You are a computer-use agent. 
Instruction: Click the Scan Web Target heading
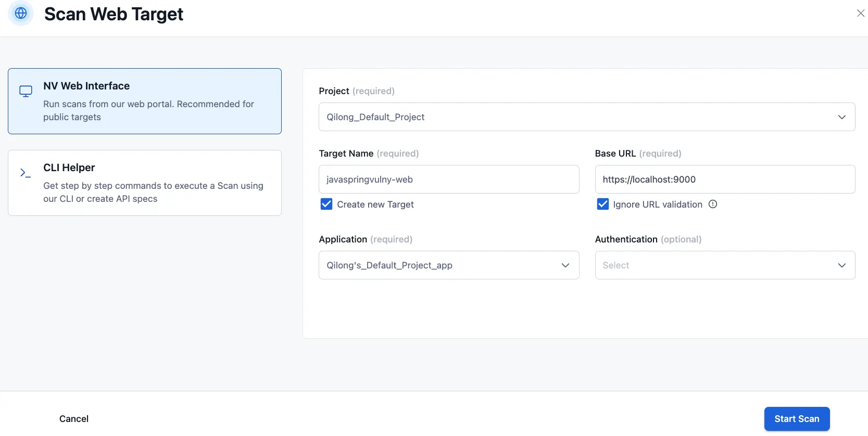114,14
